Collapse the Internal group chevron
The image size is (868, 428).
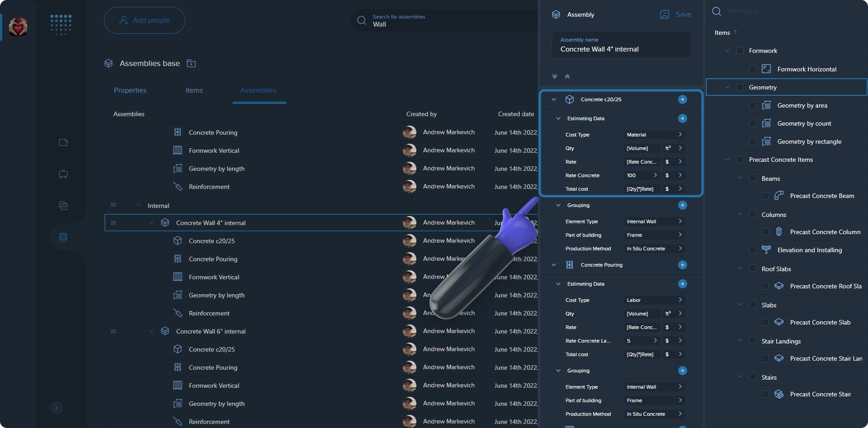[139, 205]
